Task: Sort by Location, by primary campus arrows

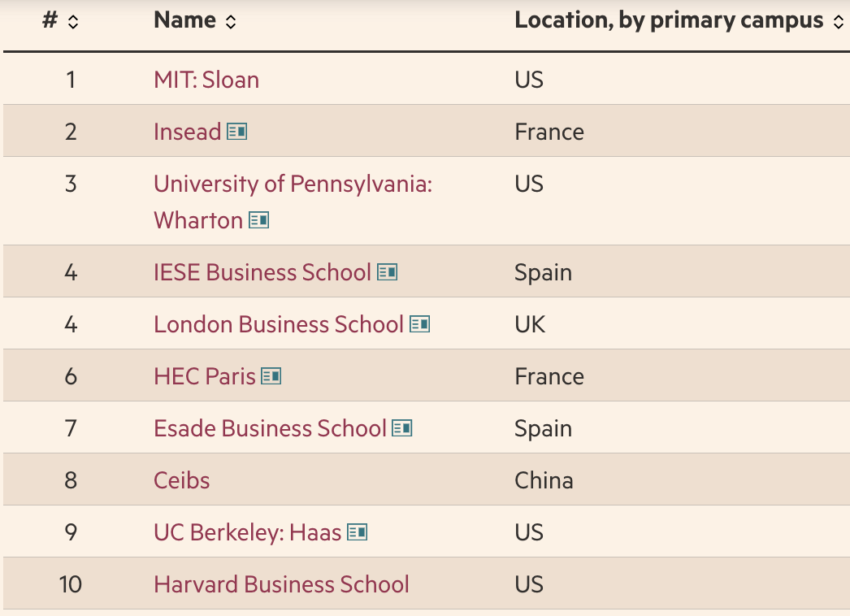Action: [x=839, y=23]
